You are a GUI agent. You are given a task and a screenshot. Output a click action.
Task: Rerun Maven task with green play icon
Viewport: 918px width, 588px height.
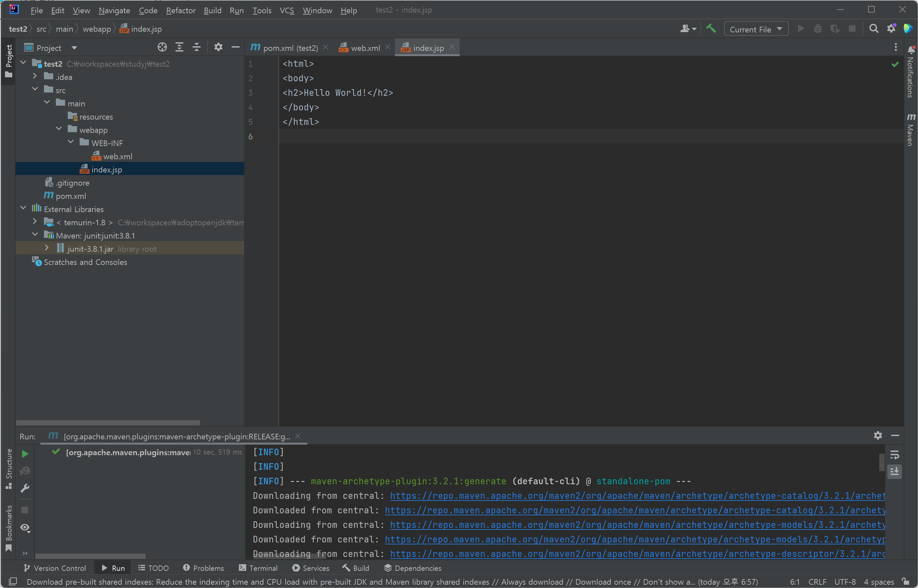tap(25, 454)
